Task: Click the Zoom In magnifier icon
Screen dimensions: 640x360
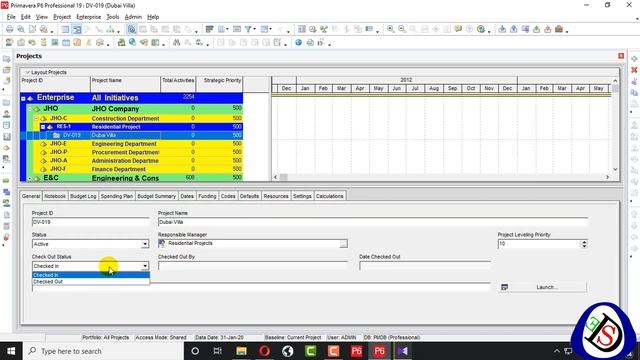Action: coord(391,29)
